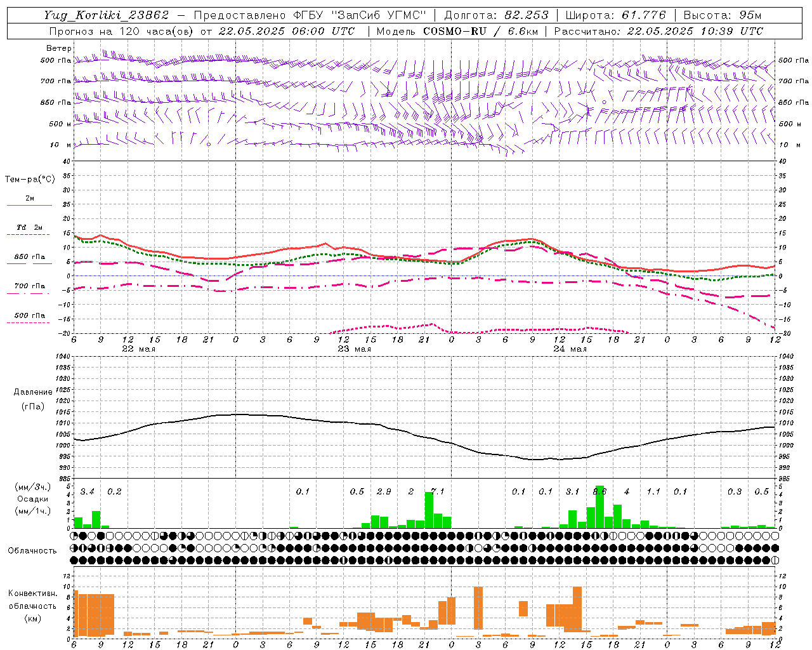
Task: Click the Долгота: 82.253 header field
Action: pos(496,15)
